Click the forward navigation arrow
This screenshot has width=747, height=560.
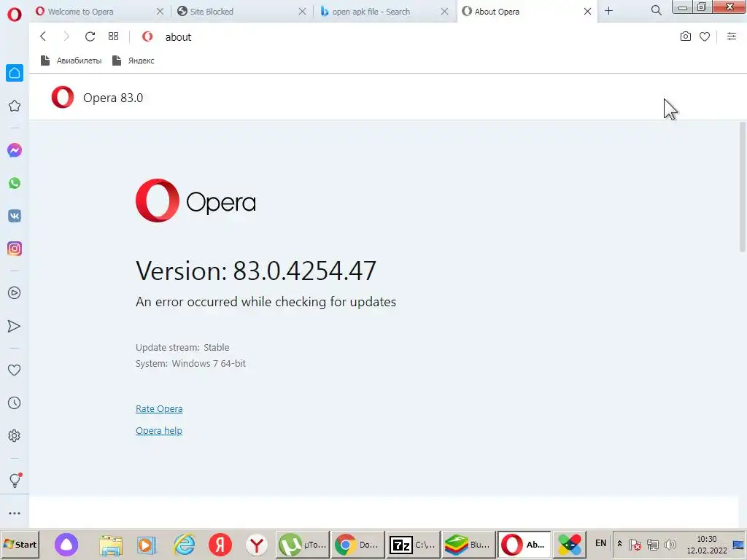coord(66,36)
